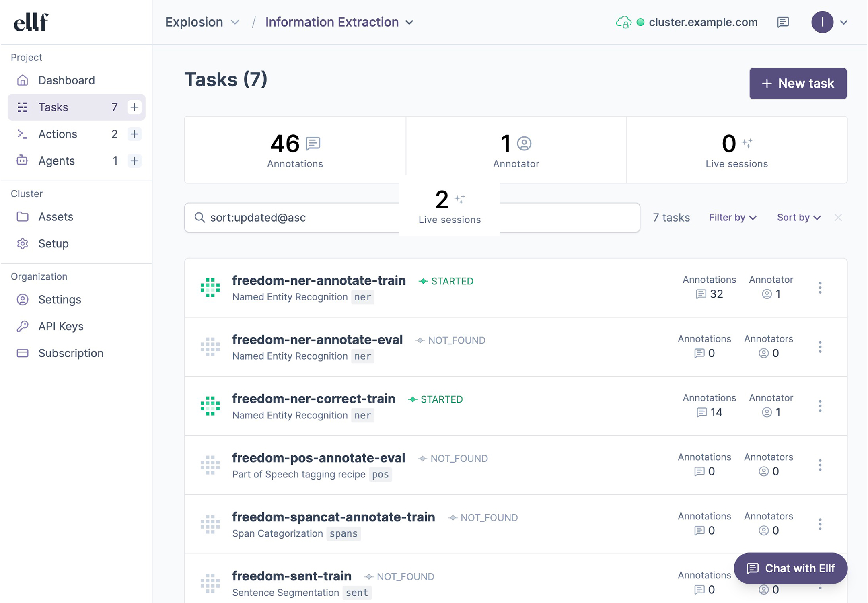Navigate to API Keys page
868x603 pixels.
[61, 326]
